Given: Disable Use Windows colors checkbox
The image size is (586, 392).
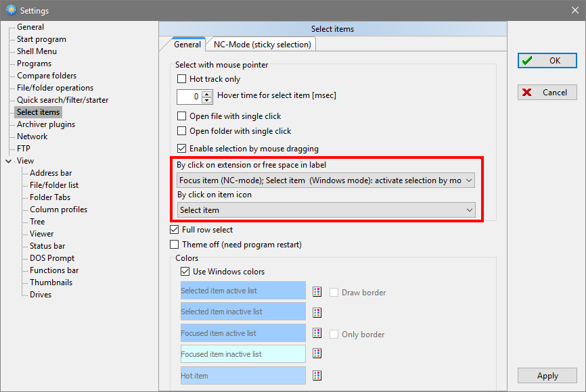Looking at the screenshot, I should point(185,272).
